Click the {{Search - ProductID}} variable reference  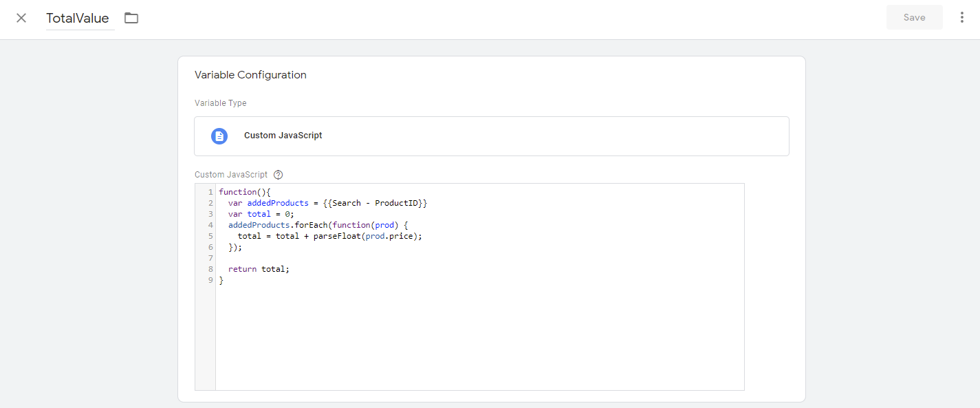375,203
